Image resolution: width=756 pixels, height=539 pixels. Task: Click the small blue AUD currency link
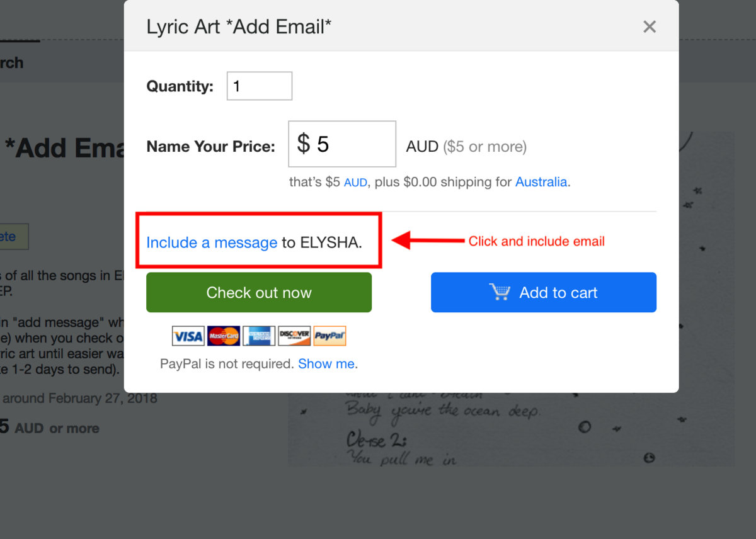355,183
